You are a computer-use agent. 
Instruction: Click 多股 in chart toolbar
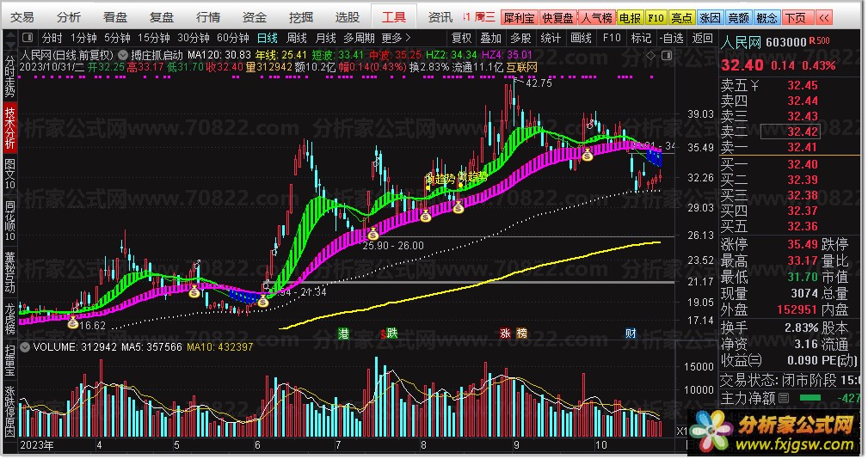click(x=521, y=38)
